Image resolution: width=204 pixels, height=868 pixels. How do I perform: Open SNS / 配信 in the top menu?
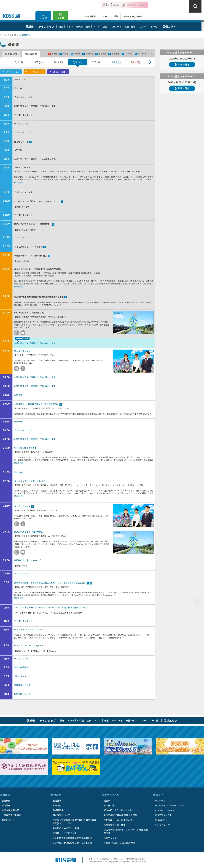pos(90,16)
